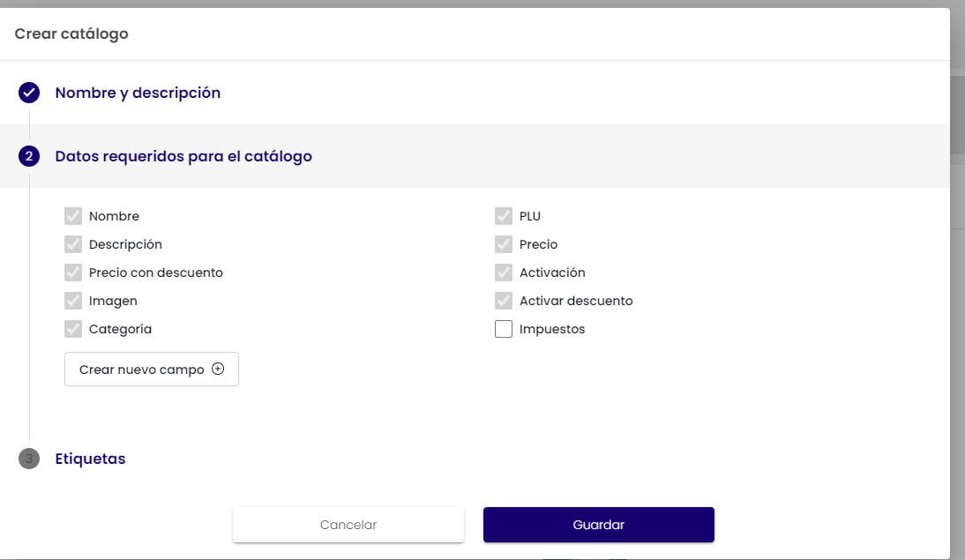Collapse Datos requeridos para el catálogo section

coord(183,156)
